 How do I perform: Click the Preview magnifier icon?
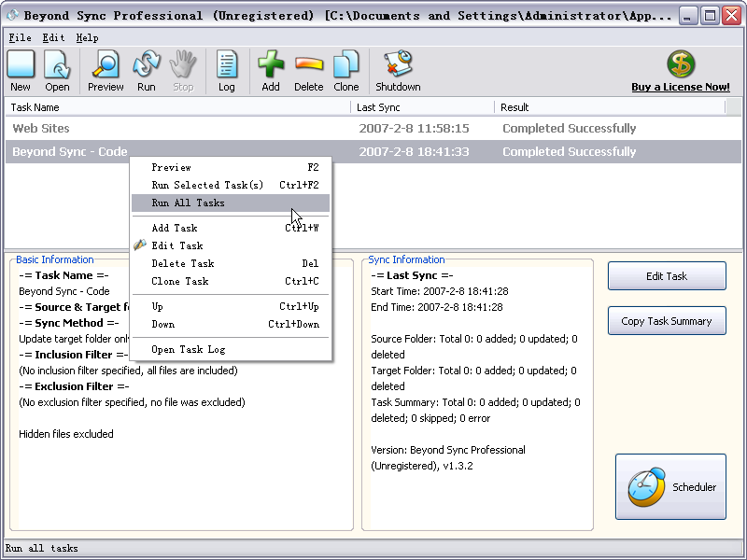(x=106, y=64)
